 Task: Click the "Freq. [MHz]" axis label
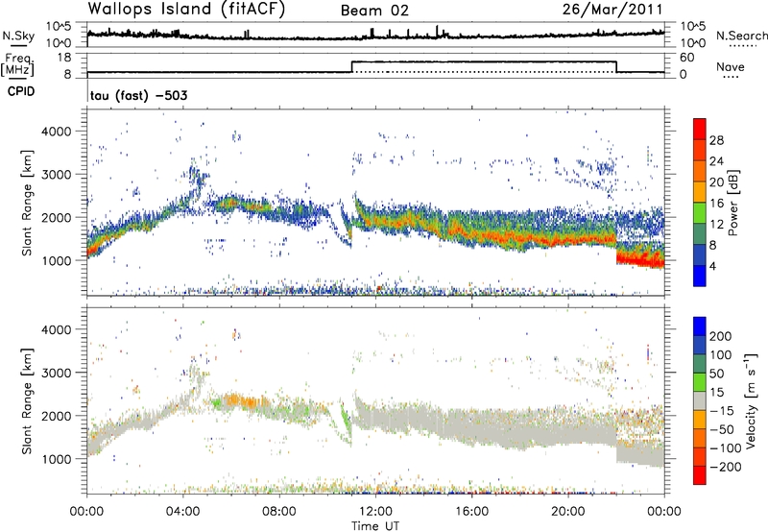(17, 64)
